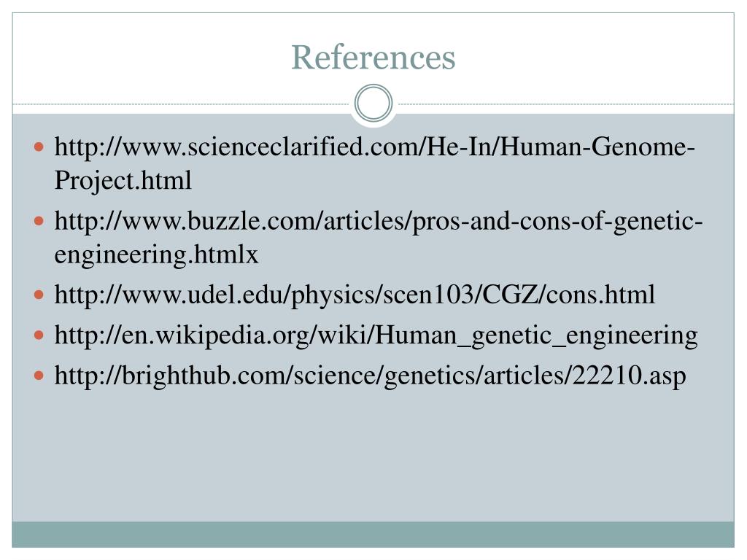The width and height of the screenshot is (747, 560).
Task: Click the 'engineering.htmlx' continuation text
Action: (156, 254)
